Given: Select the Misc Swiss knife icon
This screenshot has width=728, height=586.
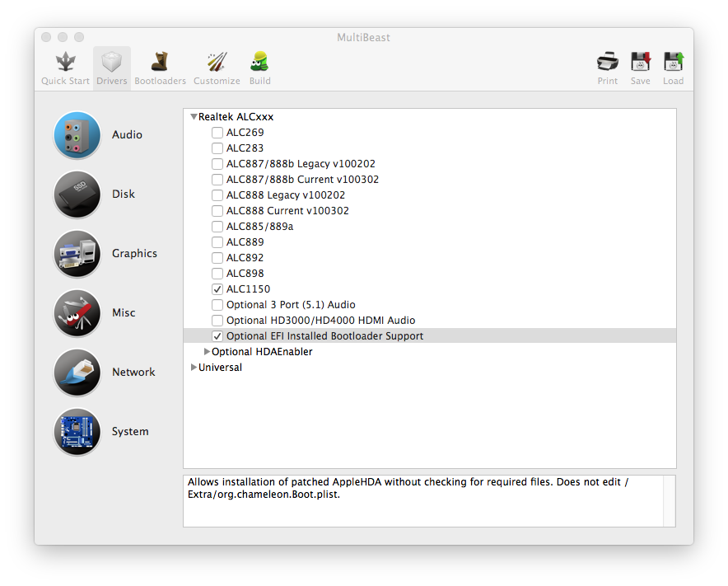Looking at the screenshot, I should (x=77, y=312).
